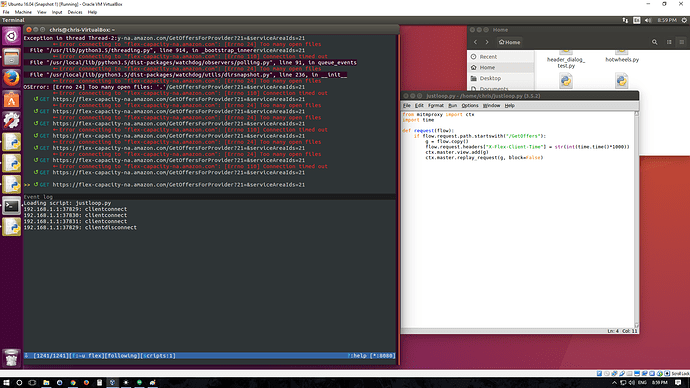690x388 pixels.
Task: Select the Terminal icon in launcher
Action: coord(11,206)
